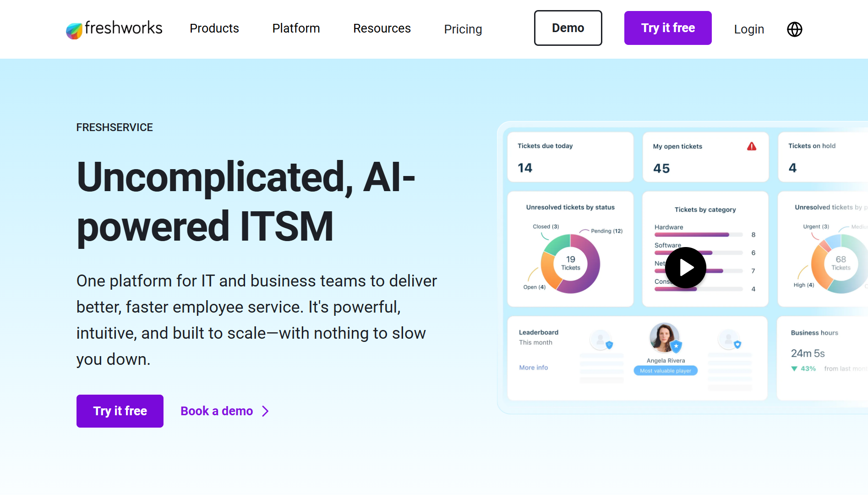Viewport: 868px width, 495px height.
Task: Go to the Pricing page
Action: point(463,29)
